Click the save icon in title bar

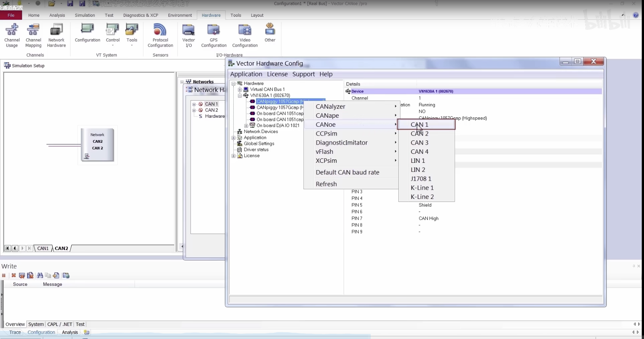pyautogui.click(x=70, y=3)
